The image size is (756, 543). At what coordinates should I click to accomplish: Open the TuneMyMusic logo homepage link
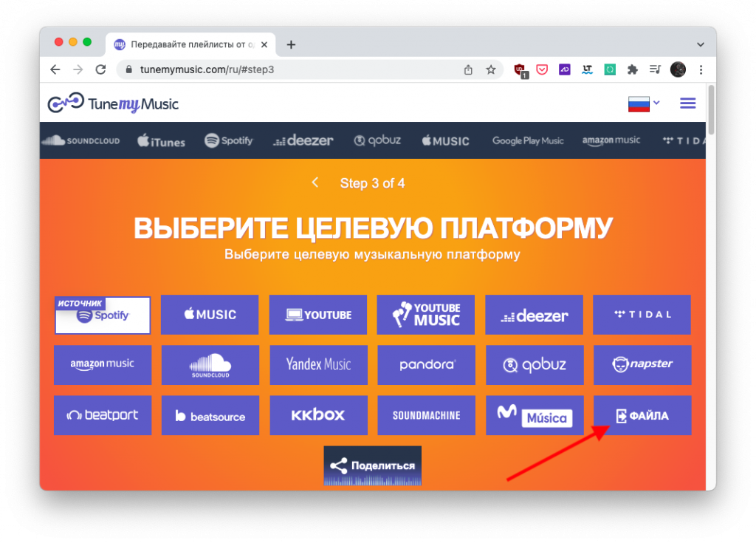pyautogui.click(x=113, y=103)
